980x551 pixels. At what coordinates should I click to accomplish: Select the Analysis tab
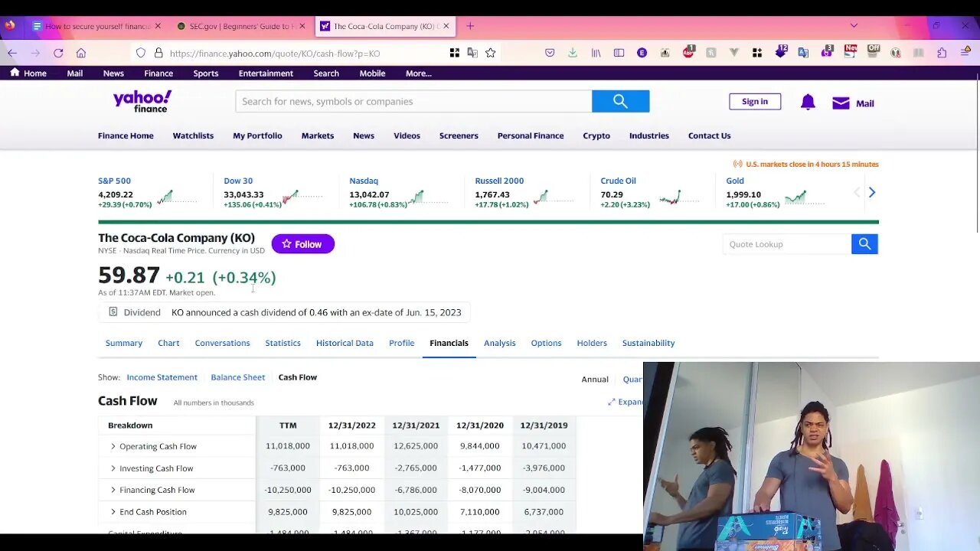pos(499,343)
